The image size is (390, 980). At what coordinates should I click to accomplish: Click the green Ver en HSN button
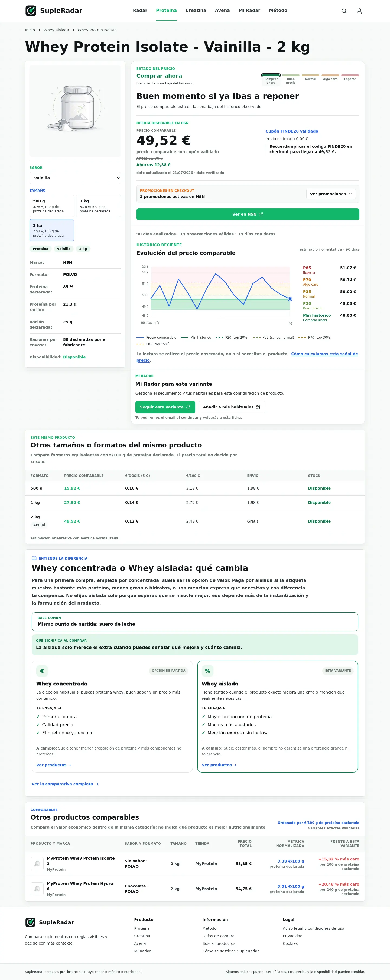pyautogui.click(x=248, y=214)
